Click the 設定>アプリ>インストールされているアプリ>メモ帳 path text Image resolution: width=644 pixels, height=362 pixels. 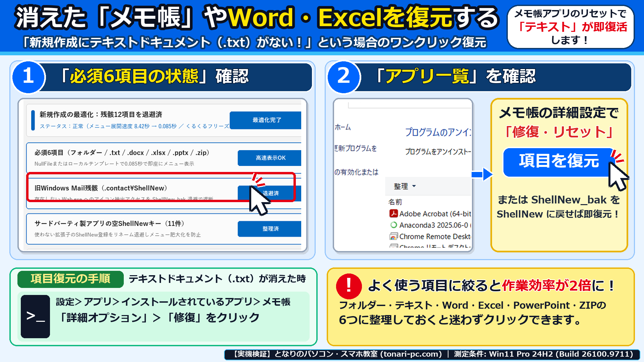pos(173,302)
